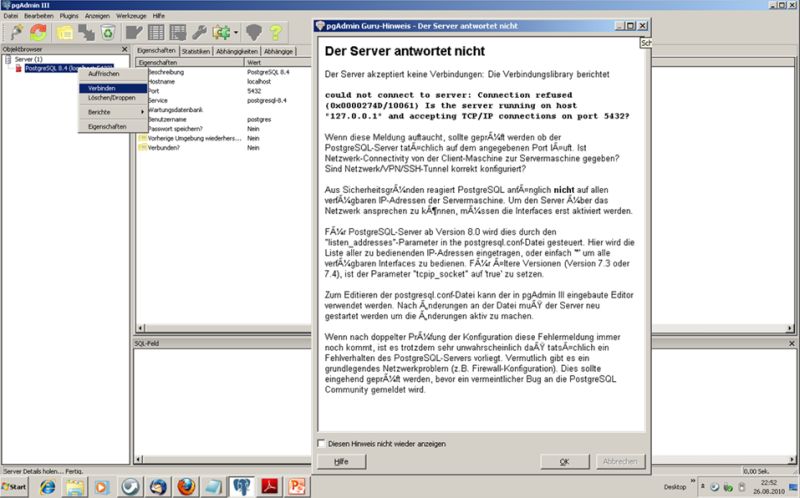Screen dimensions: 800x498
Task: Select the Server (1) tree item
Action: click(29, 60)
